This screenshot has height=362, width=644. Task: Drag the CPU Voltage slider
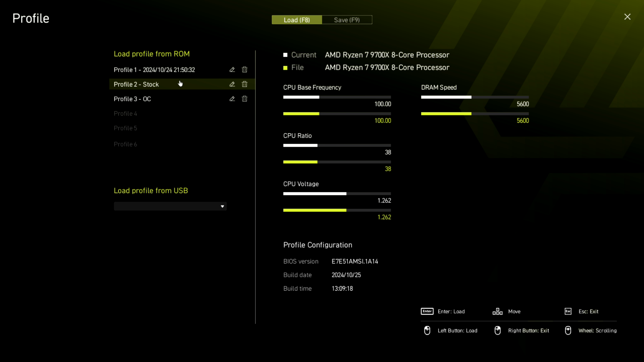coord(346,194)
